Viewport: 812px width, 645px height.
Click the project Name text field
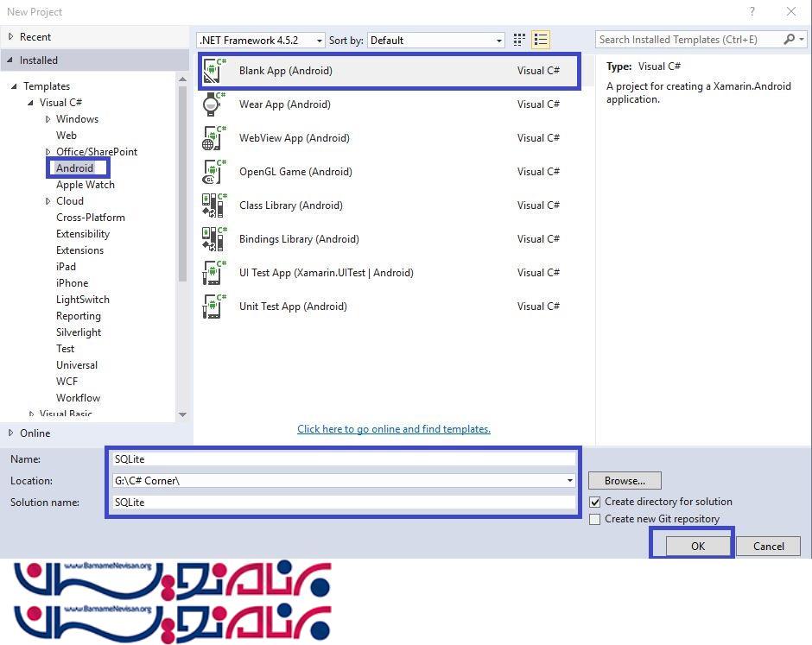coord(343,459)
